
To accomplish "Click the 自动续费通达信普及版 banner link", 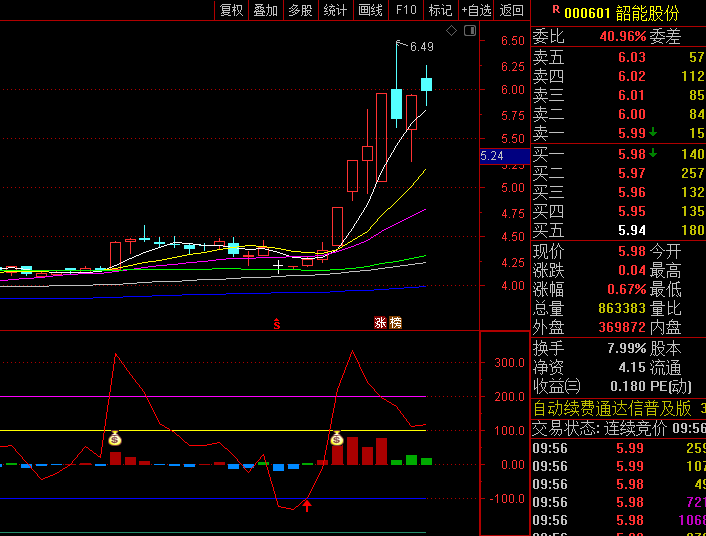I will (x=612, y=408).
